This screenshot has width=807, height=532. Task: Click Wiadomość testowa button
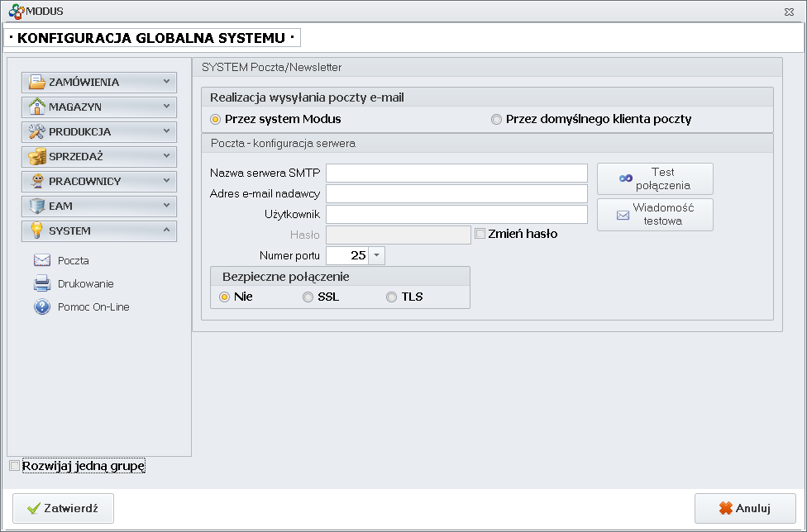tap(655, 215)
